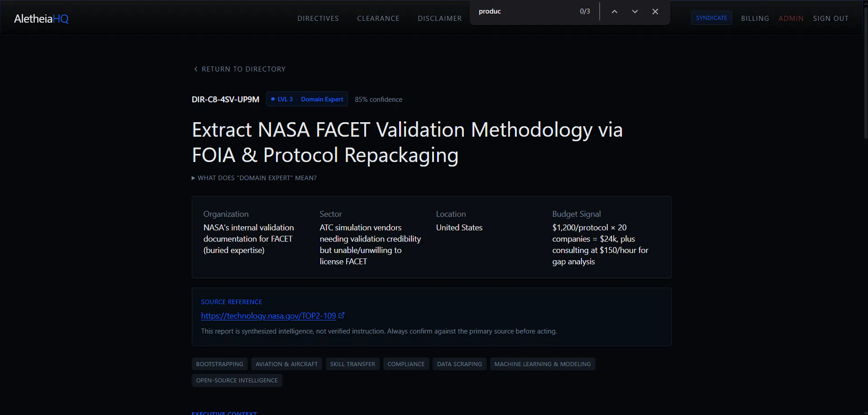868x415 pixels.
Task: Go to next find match arrow
Action: point(634,12)
